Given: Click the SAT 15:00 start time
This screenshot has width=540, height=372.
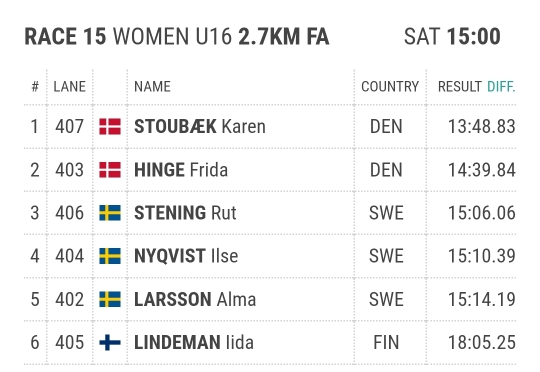Looking at the screenshot, I should click(x=452, y=37).
